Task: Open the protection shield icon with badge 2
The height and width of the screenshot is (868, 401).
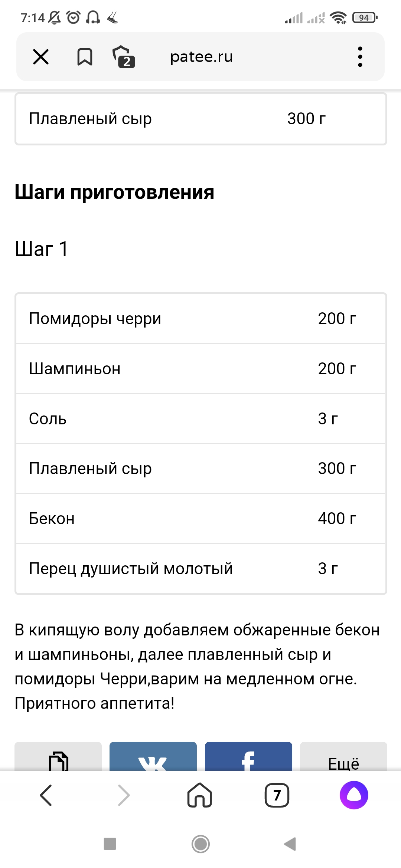Action: pyautogui.click(x=123, y=57)
